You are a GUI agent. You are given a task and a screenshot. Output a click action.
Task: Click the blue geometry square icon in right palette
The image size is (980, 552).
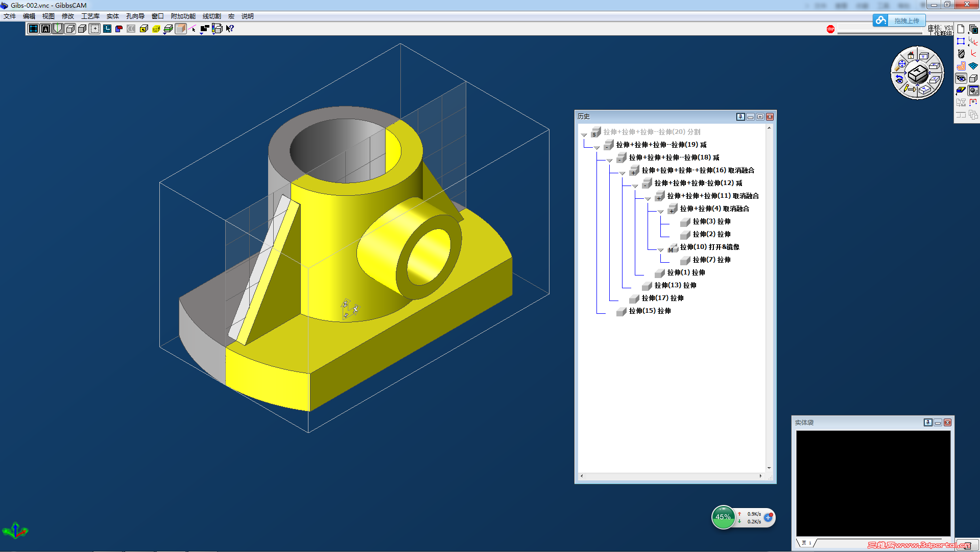point(961,41)
